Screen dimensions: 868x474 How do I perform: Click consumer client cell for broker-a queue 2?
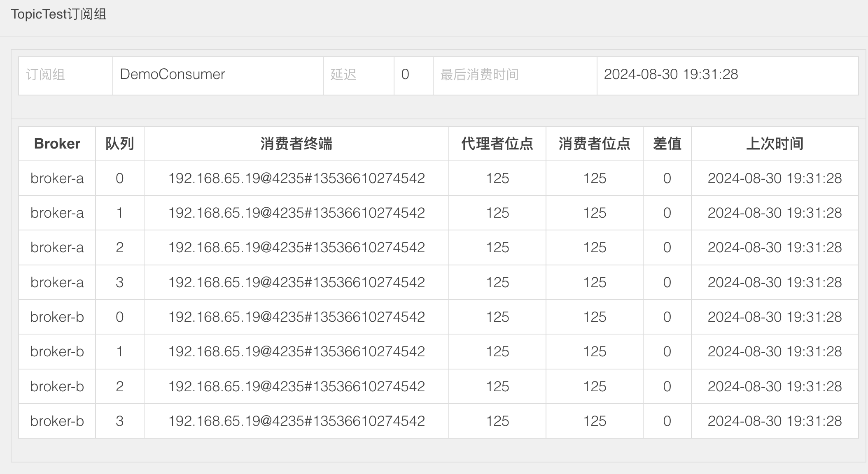[x=296, y=248]
